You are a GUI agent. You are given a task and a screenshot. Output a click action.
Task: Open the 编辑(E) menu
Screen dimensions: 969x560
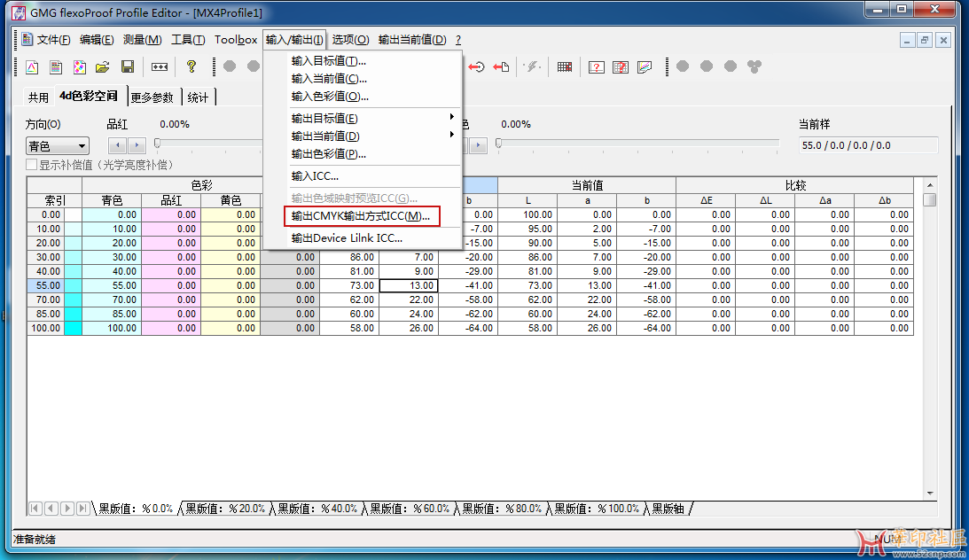pyautogui.click(x=97, y=40)
